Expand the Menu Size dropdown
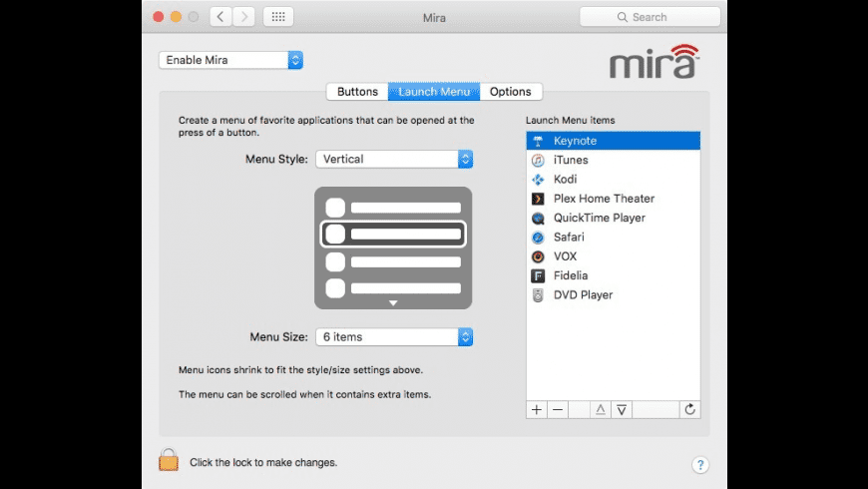868x489 pixels. pos(393,337)
